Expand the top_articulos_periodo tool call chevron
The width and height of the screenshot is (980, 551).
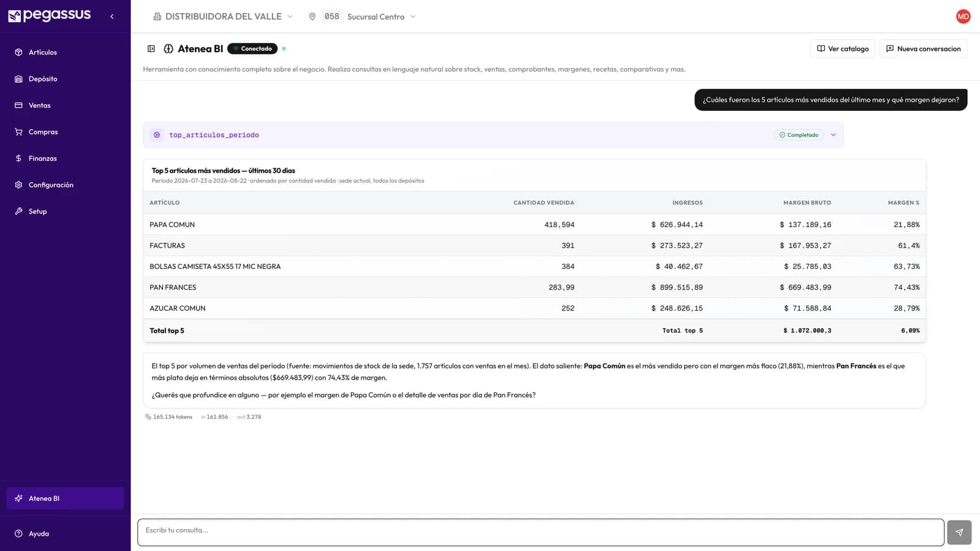833,135
